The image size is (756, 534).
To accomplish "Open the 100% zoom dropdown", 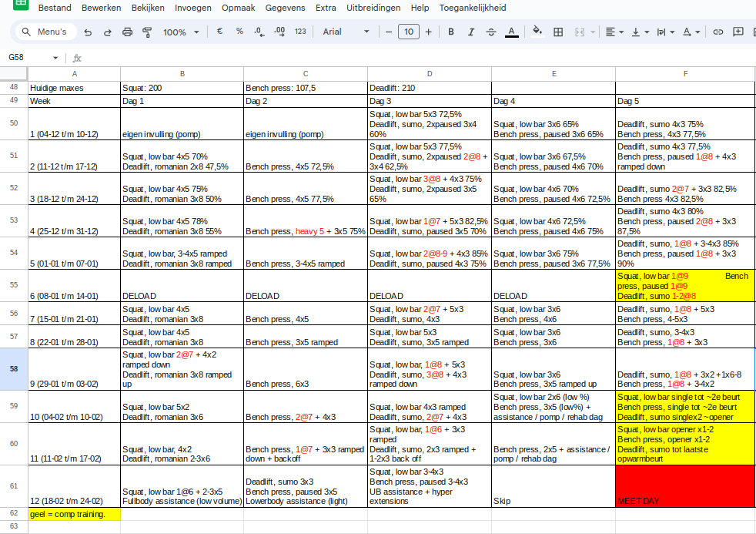I will click(181, 32).
